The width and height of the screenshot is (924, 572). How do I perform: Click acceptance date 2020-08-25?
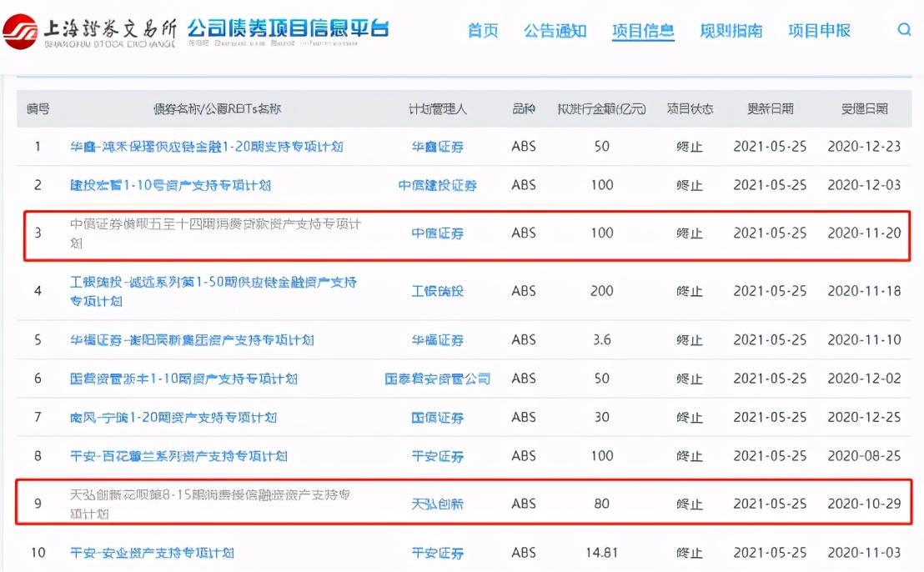865,456
